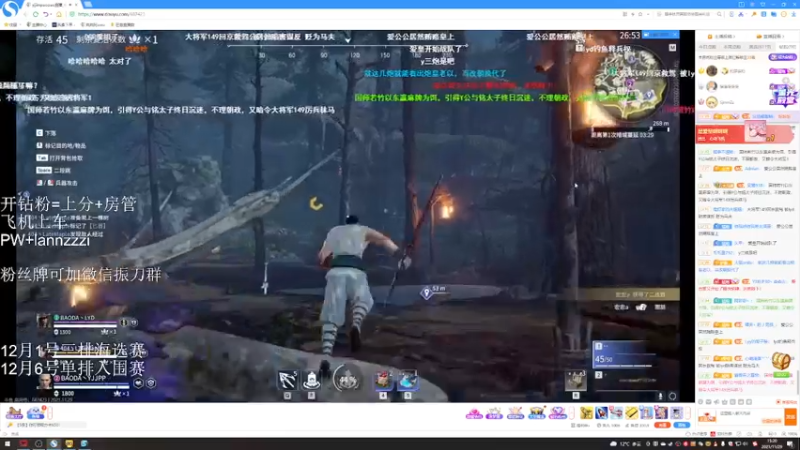Open the first bookmark bar folder
Viewport: 800px width, 450px height.
pyautogui.click(x=10, y=24)
